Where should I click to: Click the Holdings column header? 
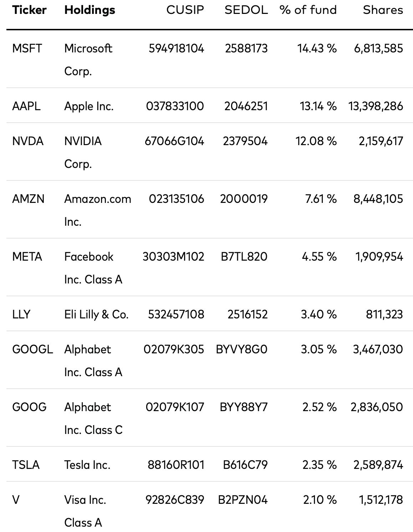90,10
